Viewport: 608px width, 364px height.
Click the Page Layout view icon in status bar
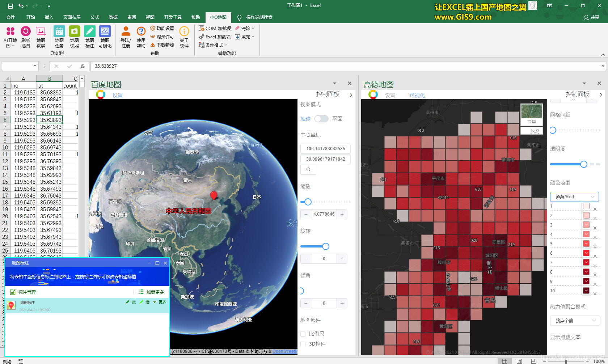click(519, 361)
